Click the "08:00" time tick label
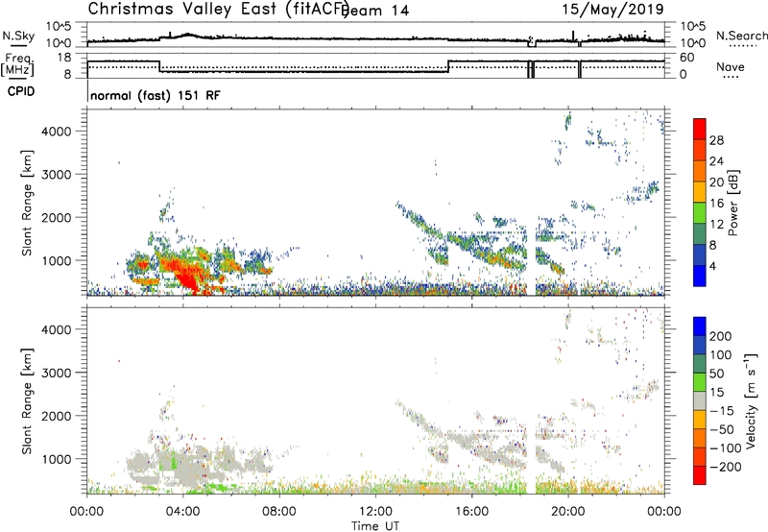 [279, 512]
